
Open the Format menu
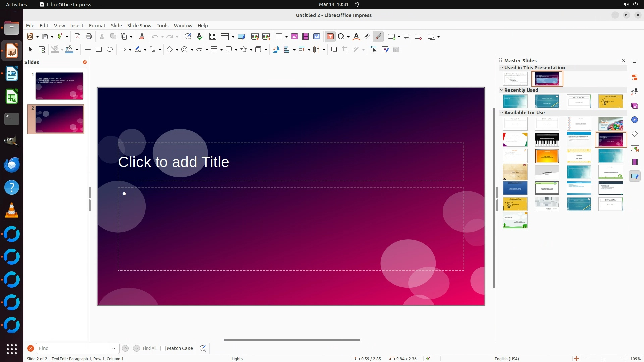coord(97,26)
